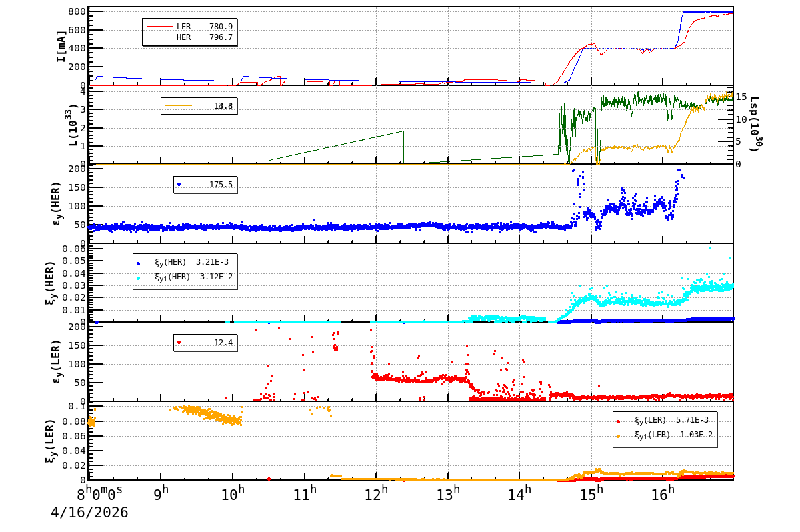800x532 pixels.
Task: Click the "800" tick on the I[mA] axis
Action: click(76, 11)
